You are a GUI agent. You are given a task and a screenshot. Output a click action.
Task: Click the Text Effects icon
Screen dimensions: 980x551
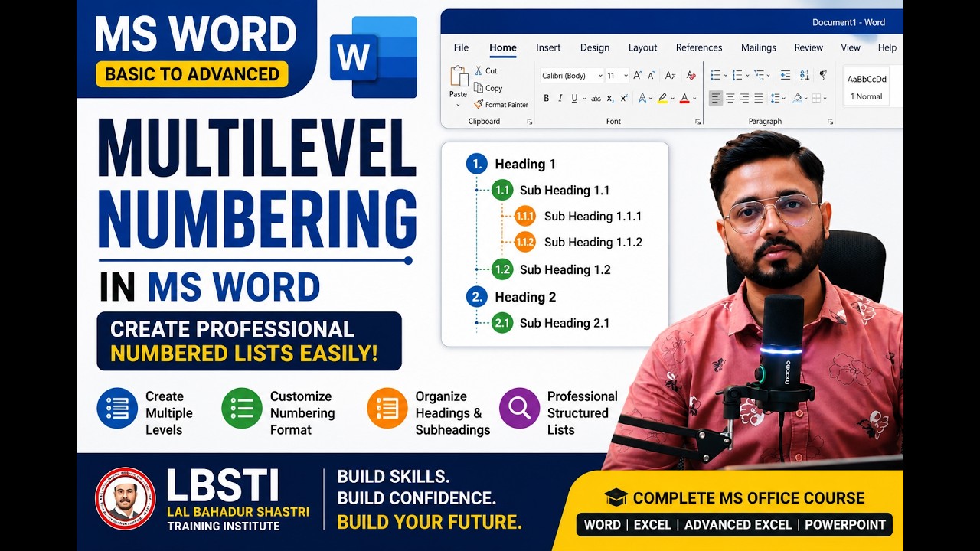(x=642, y=98)
